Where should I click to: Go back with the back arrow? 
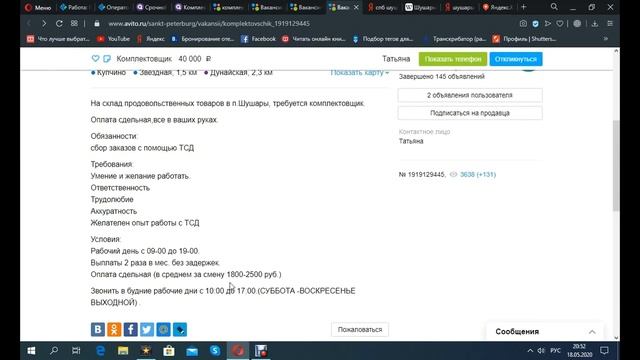[x=29, y=24]
